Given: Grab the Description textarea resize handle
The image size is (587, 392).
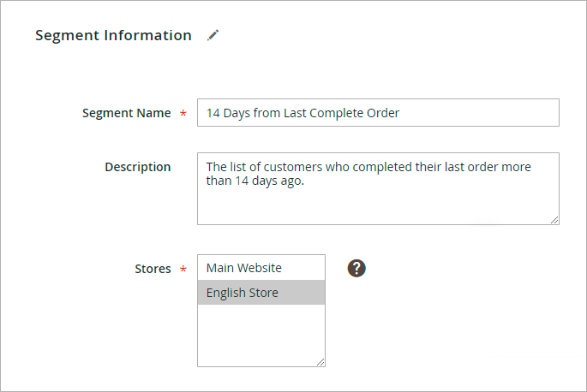Looking at the screenshot, I should pyautogui.click(x=554, y=220).
